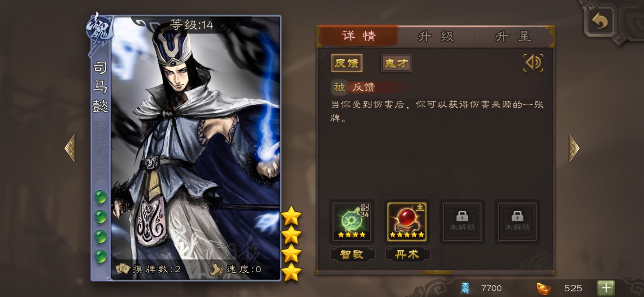This screenshot has width=644, height=297.
Task: Open the 升级 tab
Action: click(x=436, y=36)
